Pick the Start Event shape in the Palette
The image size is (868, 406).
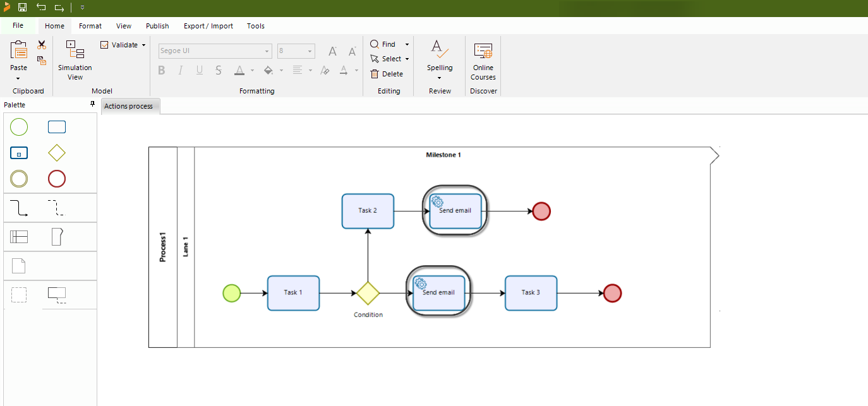pyautogui.click(x=19, y=127)
